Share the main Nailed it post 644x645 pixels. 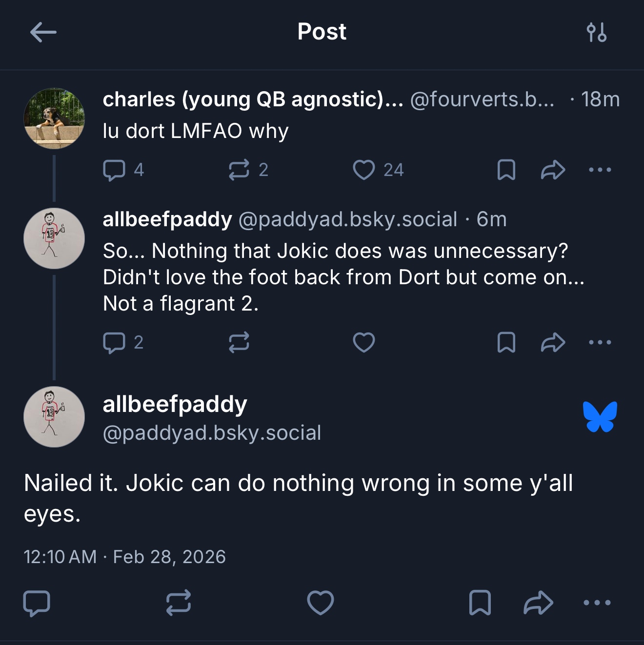point(538,603)
